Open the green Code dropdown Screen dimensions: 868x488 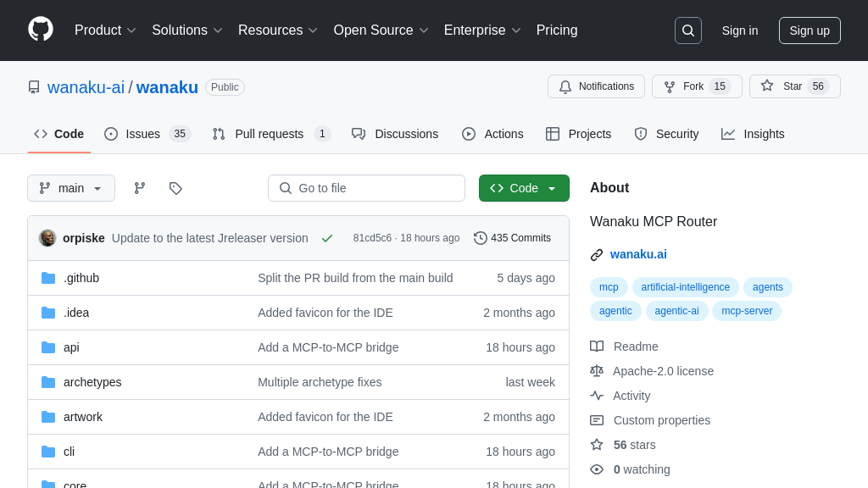[x=524, y=188]
